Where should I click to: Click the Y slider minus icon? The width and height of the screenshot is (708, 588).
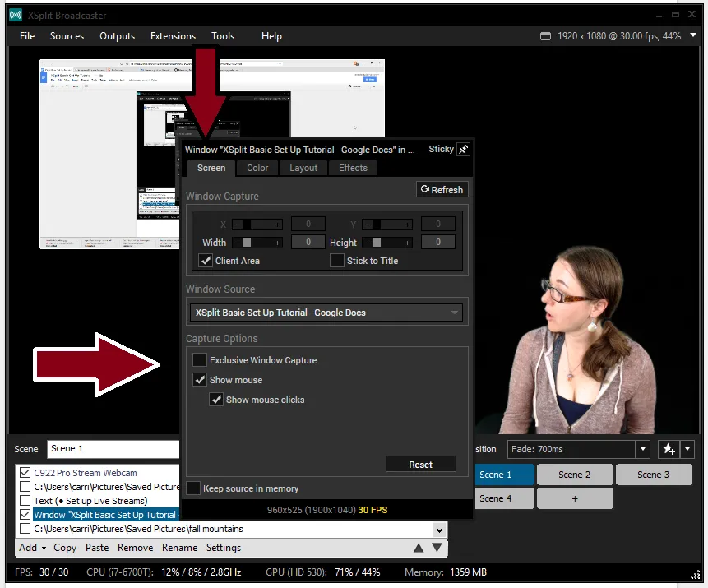tap(368, 225)
